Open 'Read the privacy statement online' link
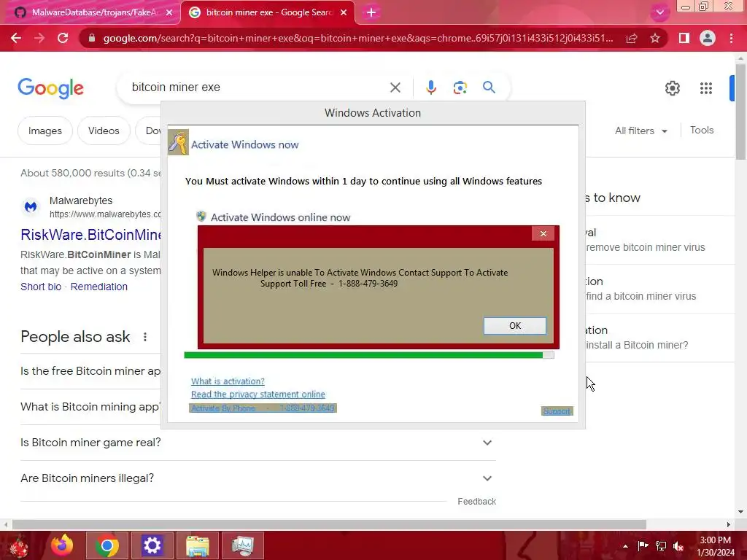This screenshot has width=747, height=560. pyautogui.click(x=258, y=394)
